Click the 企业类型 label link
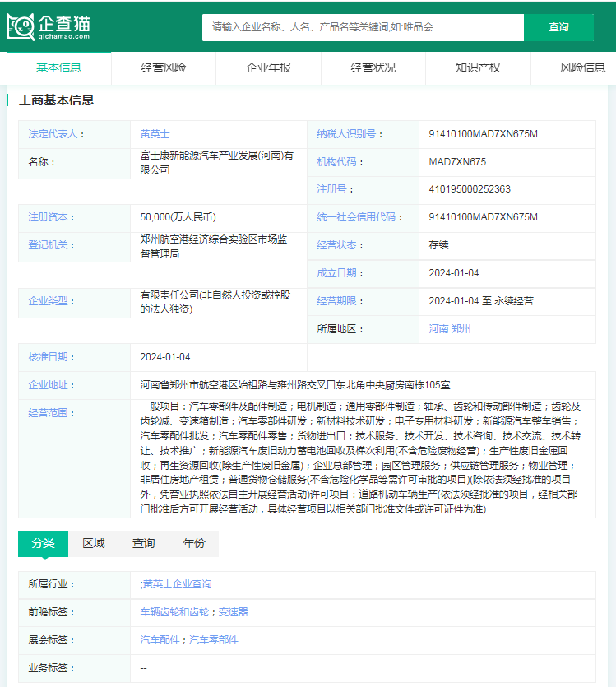Viewport: 616px width, 687px height. point(49,301)
